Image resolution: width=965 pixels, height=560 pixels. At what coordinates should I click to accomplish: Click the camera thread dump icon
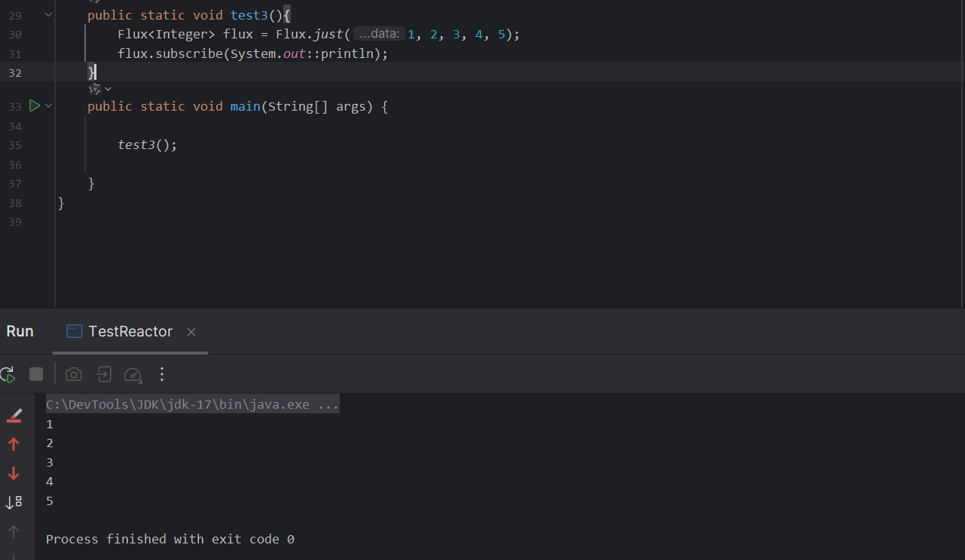click(74, 374)
